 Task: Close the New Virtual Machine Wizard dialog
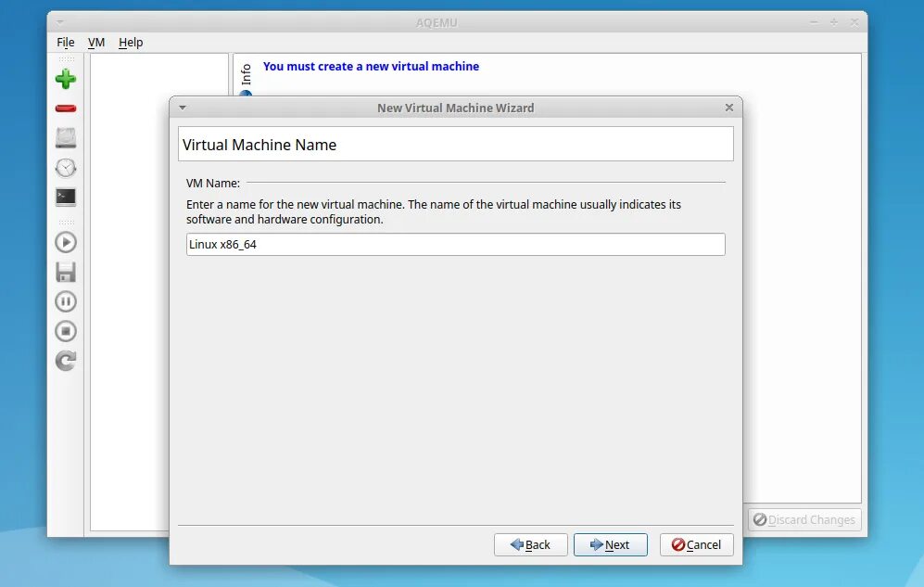click(729, 108)
